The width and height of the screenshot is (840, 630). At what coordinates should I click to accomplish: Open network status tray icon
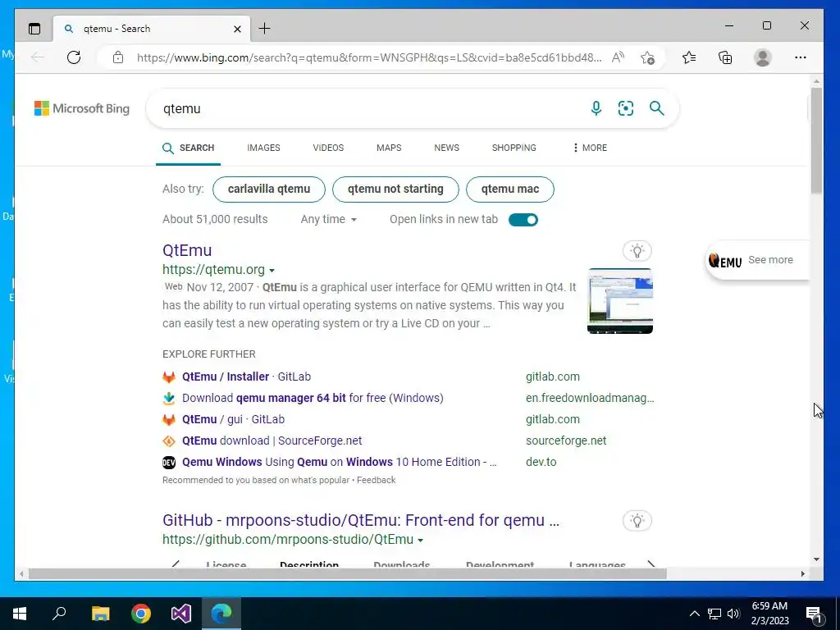[x=714, y=614]
